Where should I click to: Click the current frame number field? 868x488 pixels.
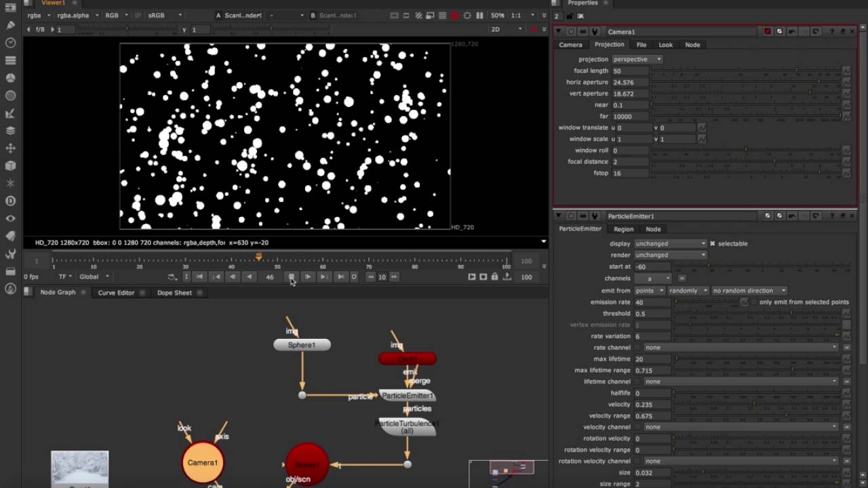coord(270,277)
